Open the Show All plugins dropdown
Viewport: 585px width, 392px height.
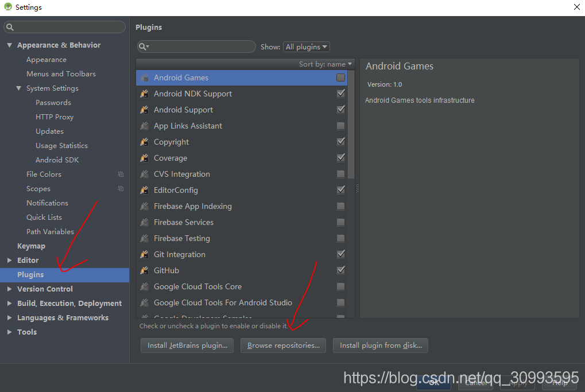(307, 46)
